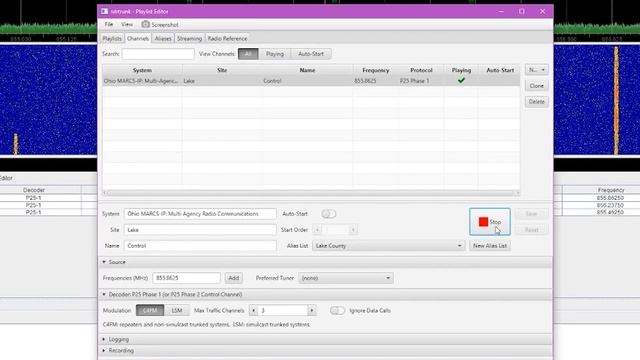This screenshot has height=360, width=640.
Task: Choose LSM modulation
Action: click(177, 311)
